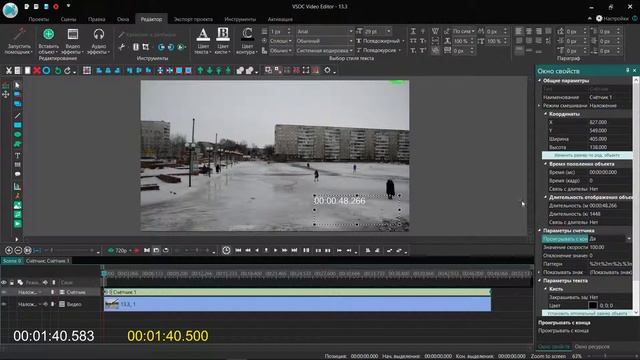Click the red X delete icon
Screen dimensions: 640x360
37,71
